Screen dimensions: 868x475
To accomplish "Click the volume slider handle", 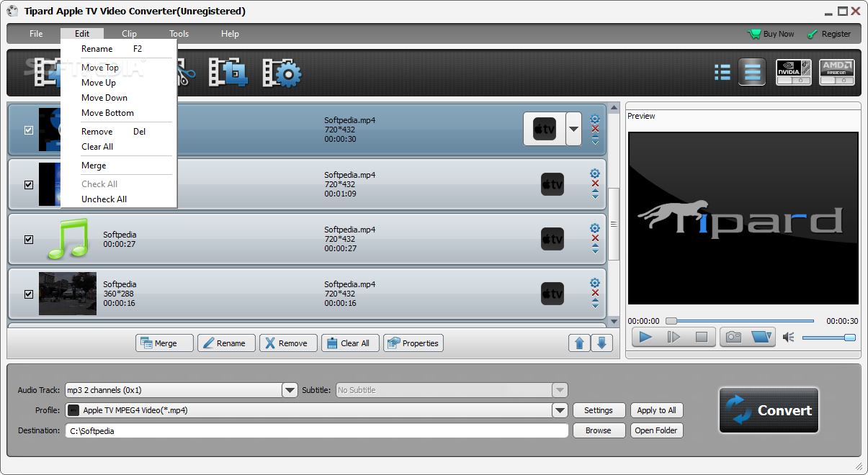I will coord(850,338).
